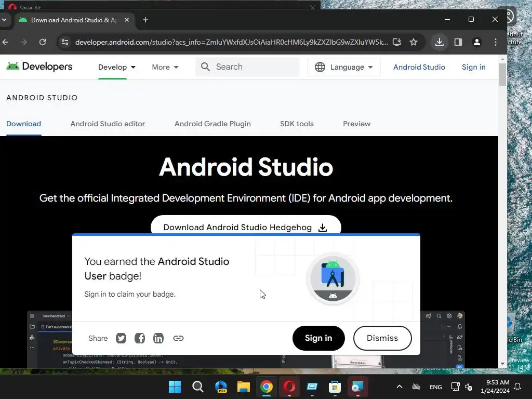Expand the Develop menu
Viewport: 532px width, 399px height.
tap(117, 67)
